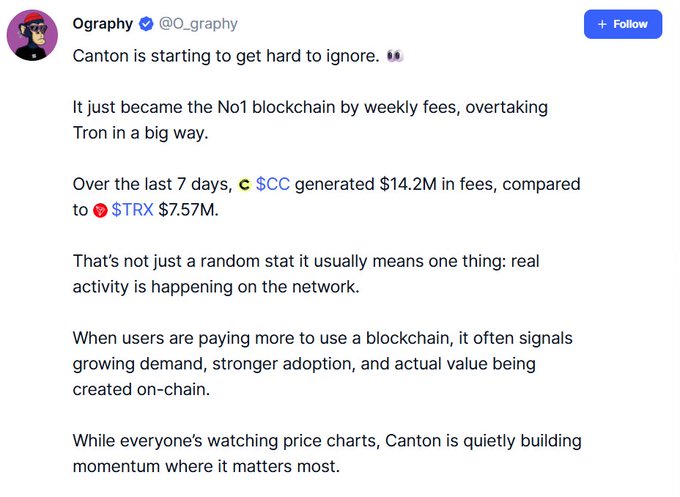Click the 'That's not just a random stat' paragraph
Viewport: 680px width, 497px height.
point(306,274)
